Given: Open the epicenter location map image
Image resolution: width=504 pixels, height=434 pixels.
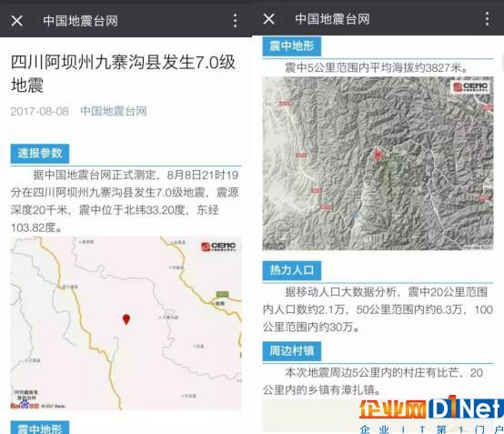Looking at the screenshot, I should pos(126,323).
